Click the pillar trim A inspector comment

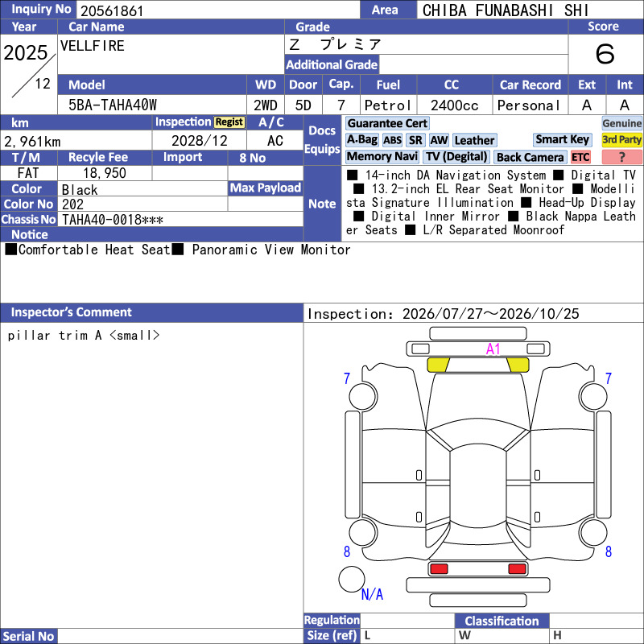[84, 335]
